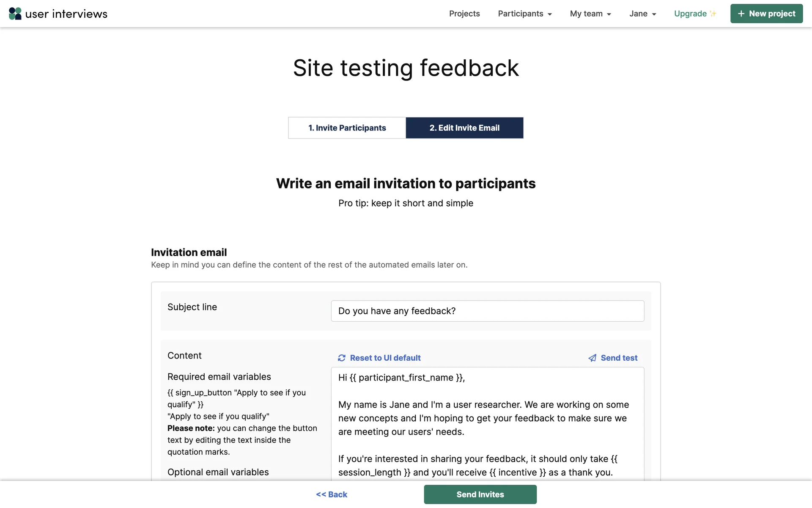
Task: Expand the Participants dropdown menu
Action: point(525,14)
